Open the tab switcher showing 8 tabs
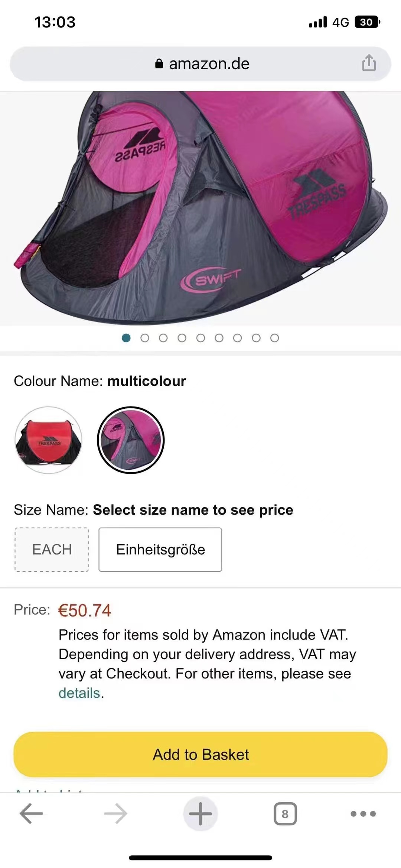 click(x=285, y=814)
